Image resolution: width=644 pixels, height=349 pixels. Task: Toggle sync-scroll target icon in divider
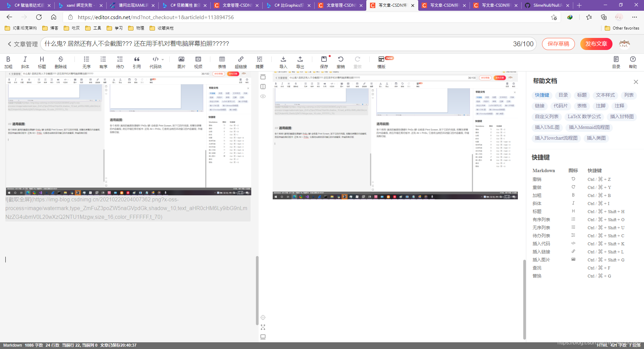pyautogui.click(x=263, y=317)
